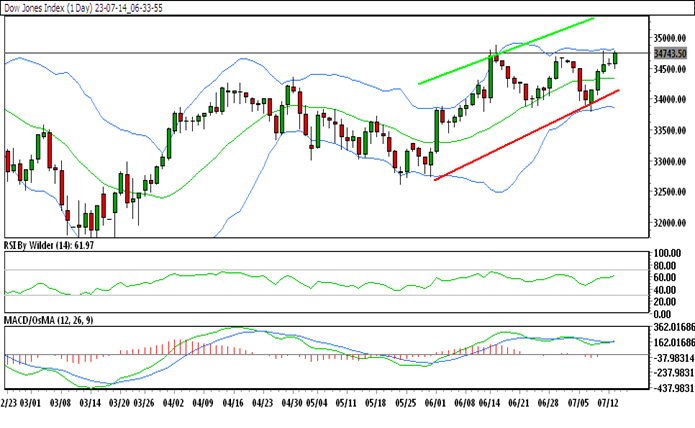The image size is (695, 428).
Task: Click the 03/20 date label
Action: (x=119, y=403)
